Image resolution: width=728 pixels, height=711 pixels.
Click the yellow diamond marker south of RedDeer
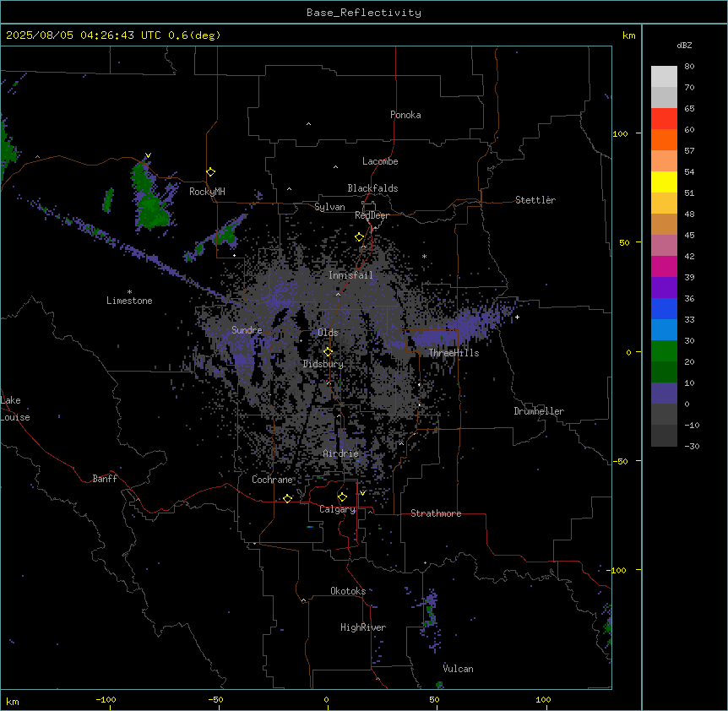[359, 237]
